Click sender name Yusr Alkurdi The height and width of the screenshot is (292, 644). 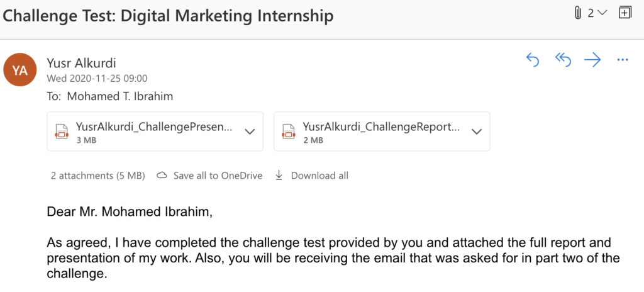coord(81,63)
